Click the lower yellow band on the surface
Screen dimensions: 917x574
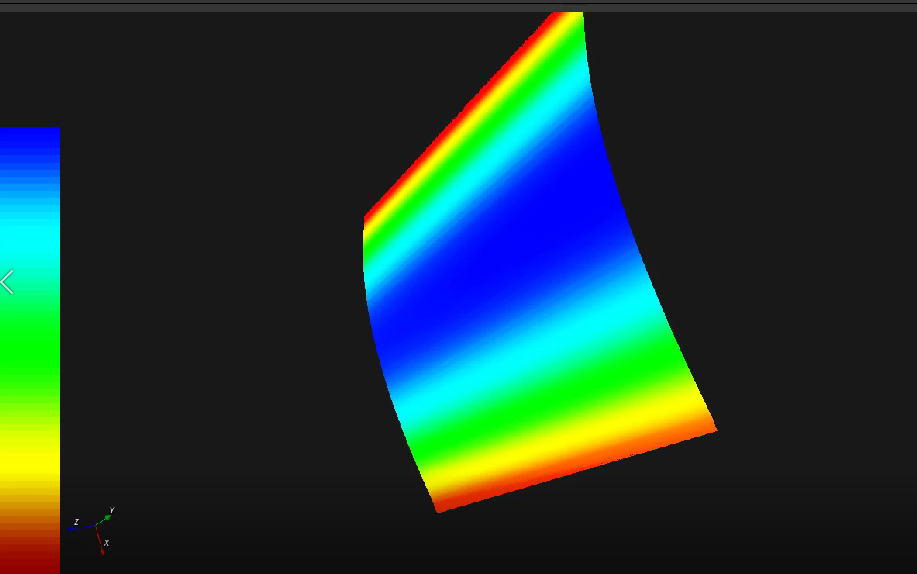tap(560, 445)
